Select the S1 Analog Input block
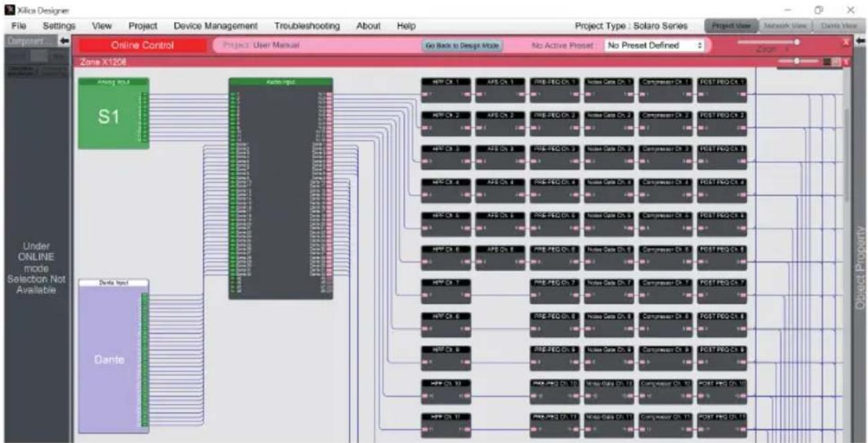This screenshot has width=868, height=443. (113, 114)
